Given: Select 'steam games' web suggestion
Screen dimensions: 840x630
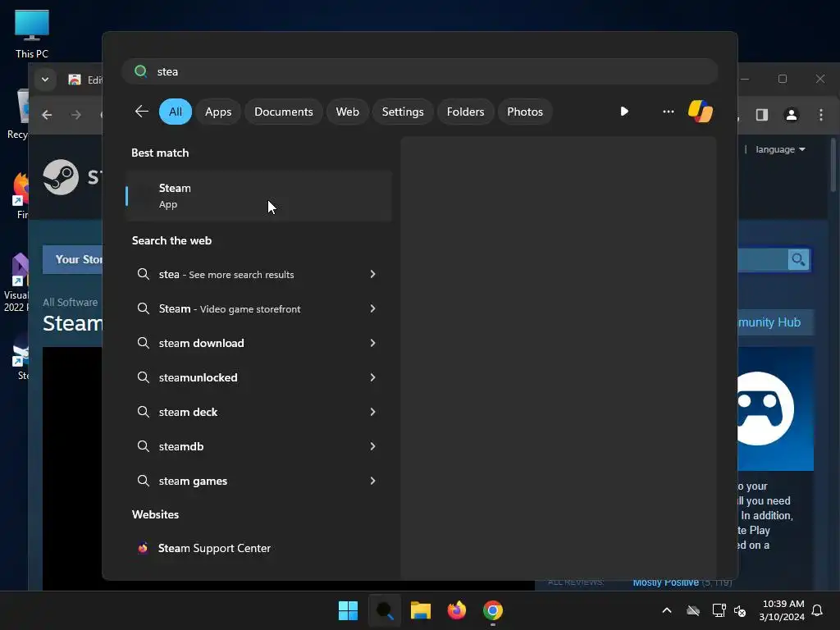Looking at the screenshot, I should [258, 481].
